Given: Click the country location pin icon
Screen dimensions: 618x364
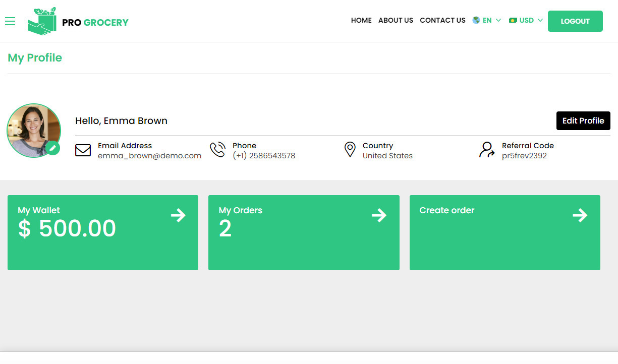Looking at the screenshot, I should (350, 150).
